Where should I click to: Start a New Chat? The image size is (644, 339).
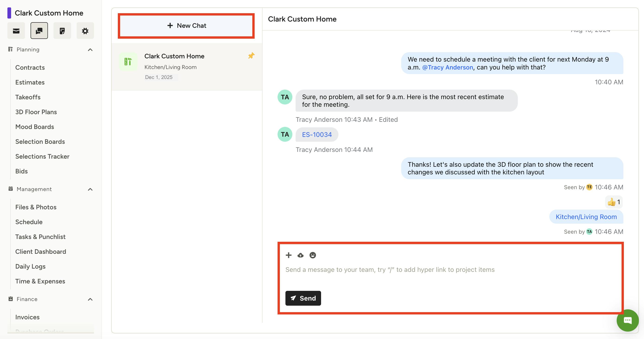coord(186,26)
